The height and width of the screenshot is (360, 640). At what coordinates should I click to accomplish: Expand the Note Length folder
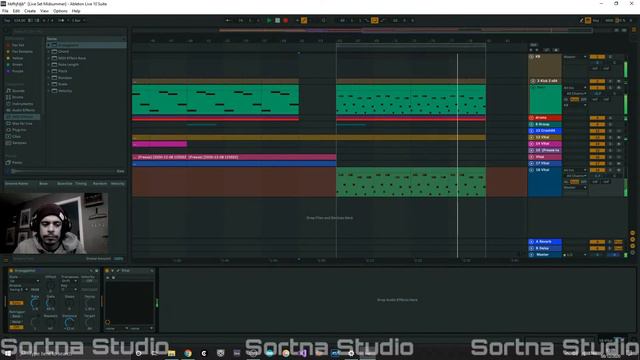point(49,64)
